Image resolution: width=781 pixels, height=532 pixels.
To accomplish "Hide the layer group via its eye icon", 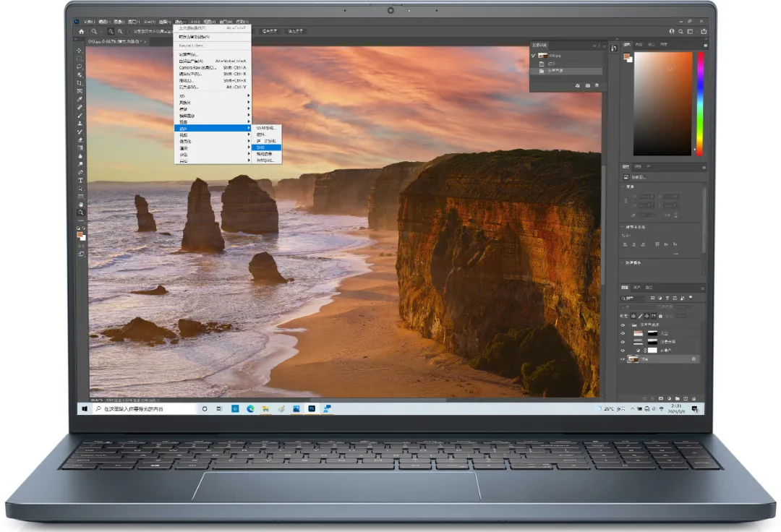I will pos(623,325).
